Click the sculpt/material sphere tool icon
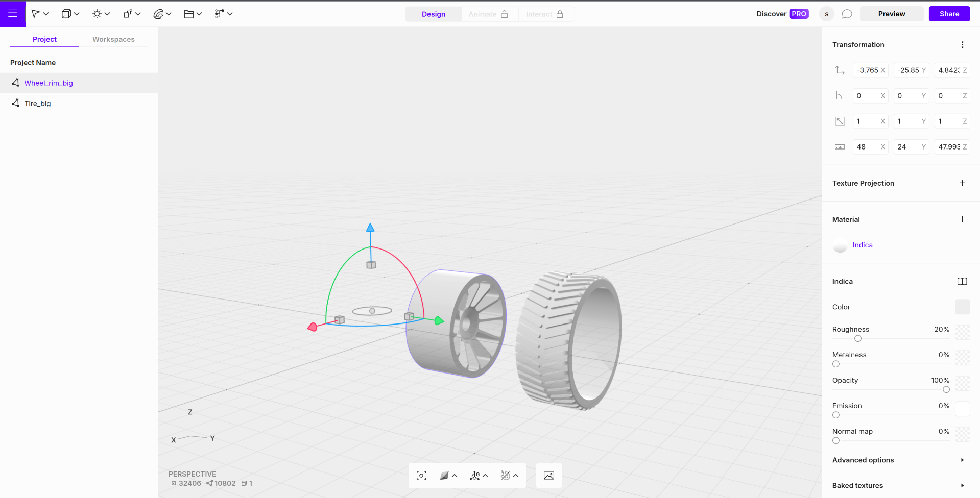Viewport: 980px width, 498px height. tap(158, 14)
